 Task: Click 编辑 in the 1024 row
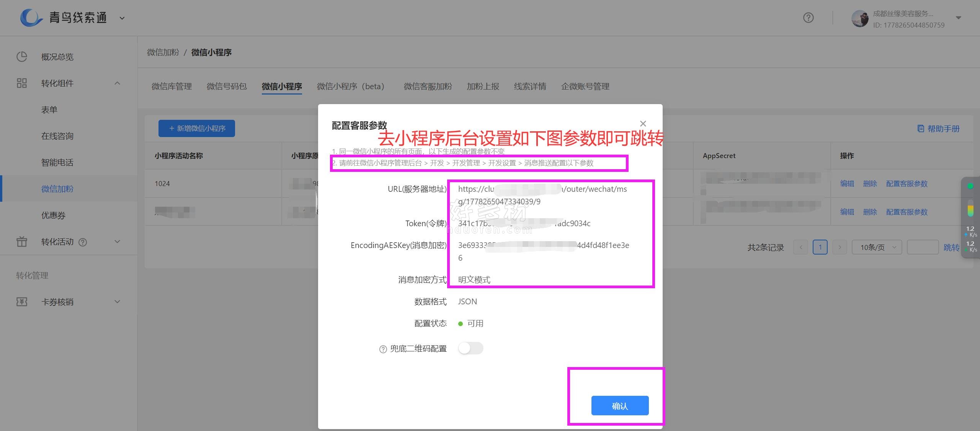[x=847, y=184]
